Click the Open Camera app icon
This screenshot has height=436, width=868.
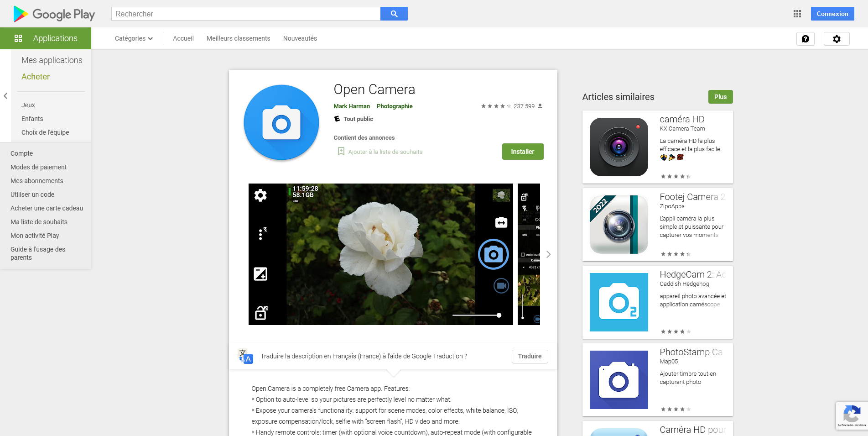click(x=281, y=123)
